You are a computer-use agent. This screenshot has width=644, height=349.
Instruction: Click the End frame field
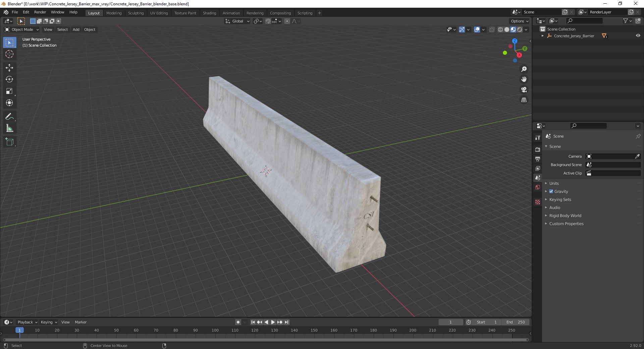(516, 322)
